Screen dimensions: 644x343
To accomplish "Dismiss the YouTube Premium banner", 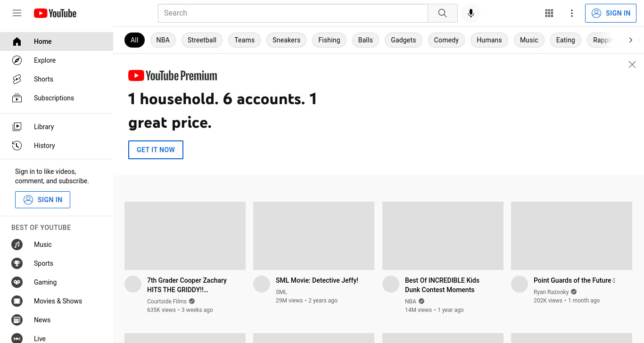I will pyautogui.click(x=632, y=65).
